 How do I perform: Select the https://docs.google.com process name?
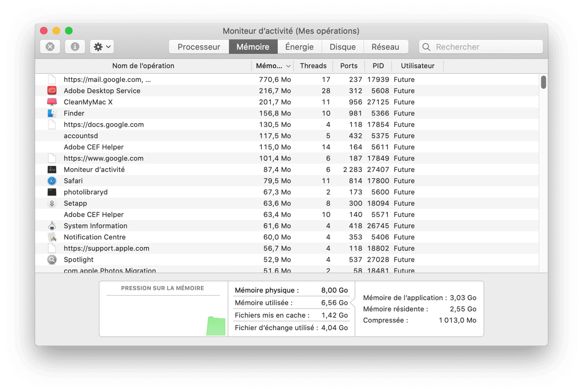[x=104, y=125]
